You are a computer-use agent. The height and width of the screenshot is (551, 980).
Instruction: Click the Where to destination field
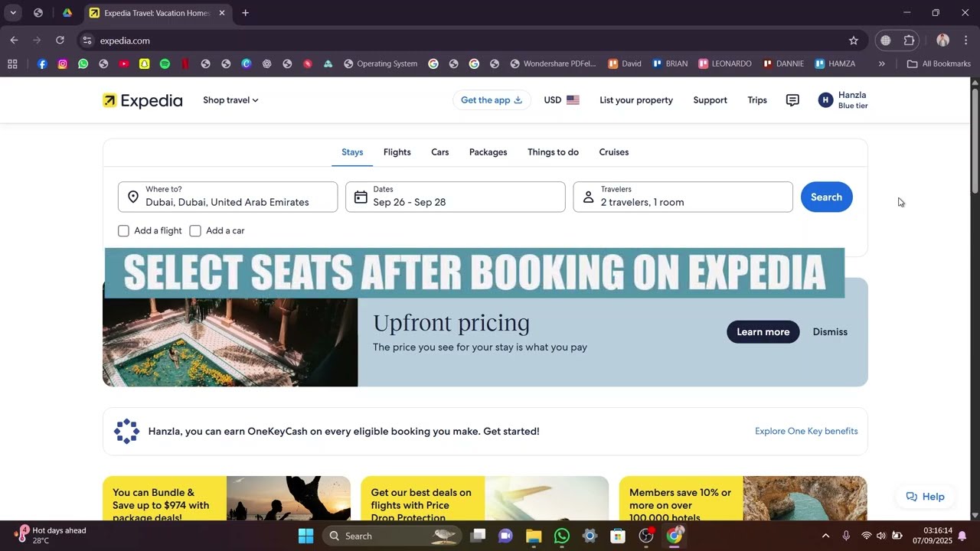pos(227,197)
